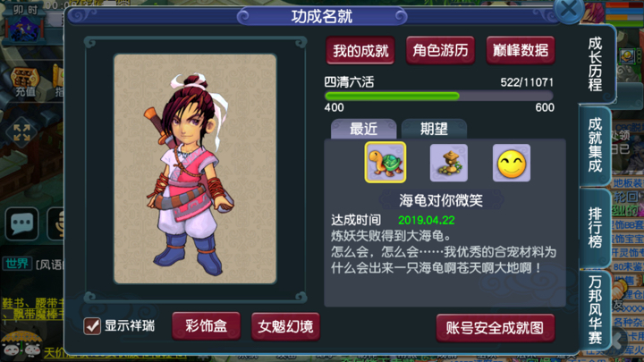Select the stone lantern achievement icon
This screenshot has height=362, width=644.
448,163
